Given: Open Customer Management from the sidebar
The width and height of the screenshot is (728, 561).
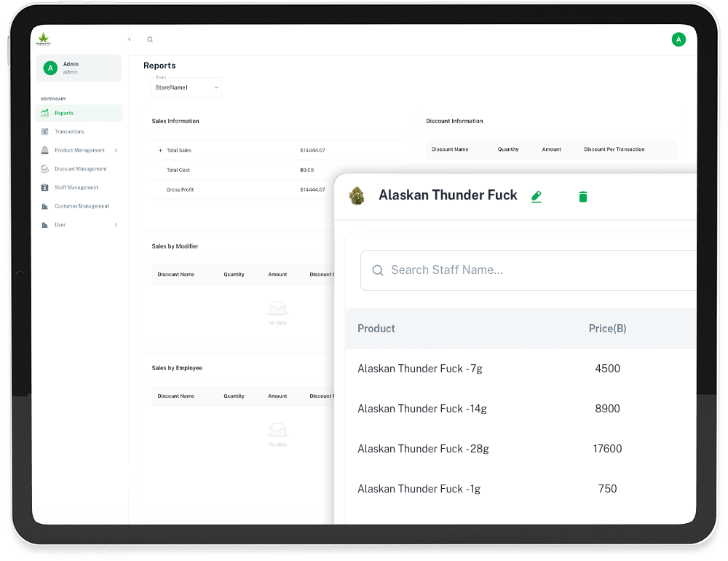Looking at the screenshot, I should click(x=82, y=206).
